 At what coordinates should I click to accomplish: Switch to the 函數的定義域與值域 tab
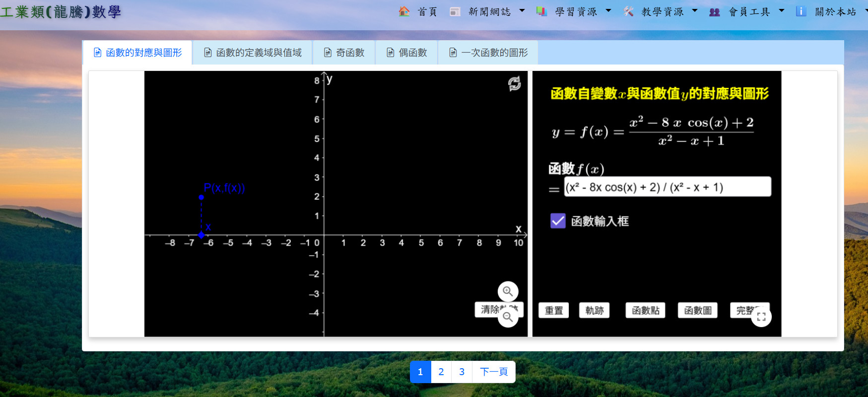pyautogui.click(x=253, y=53)
